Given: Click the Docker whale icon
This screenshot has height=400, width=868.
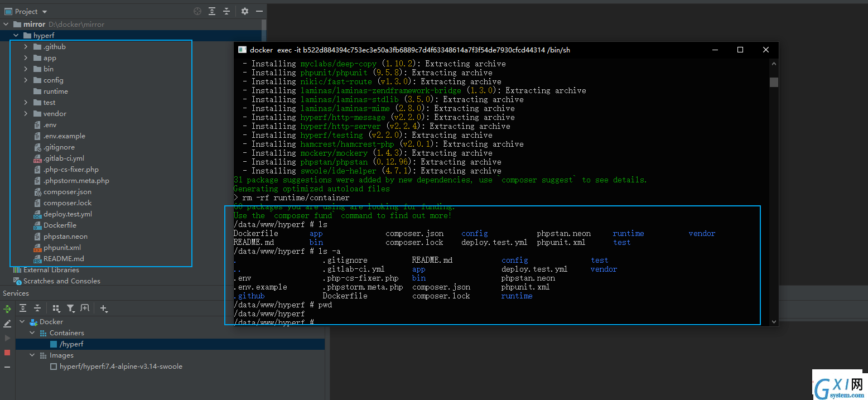Looking at the screenshot, I should pos(33,322).
